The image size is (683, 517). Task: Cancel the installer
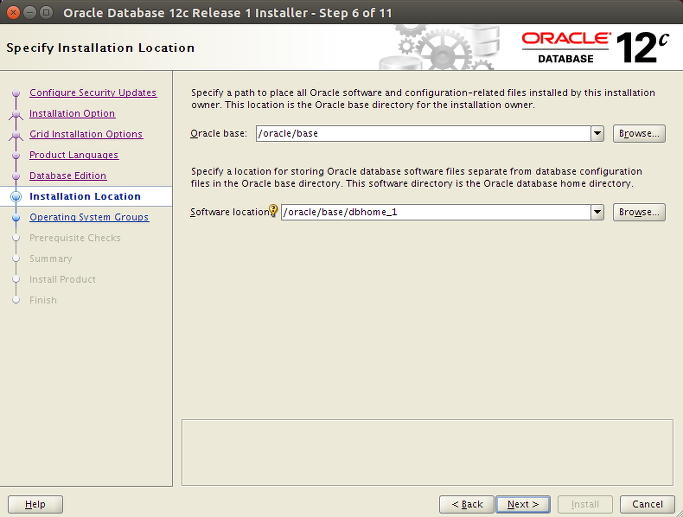[x=647, y=504]
